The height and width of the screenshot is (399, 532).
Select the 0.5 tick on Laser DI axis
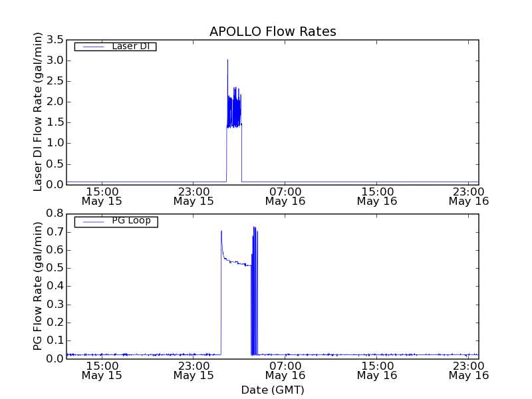coord(55,164)
